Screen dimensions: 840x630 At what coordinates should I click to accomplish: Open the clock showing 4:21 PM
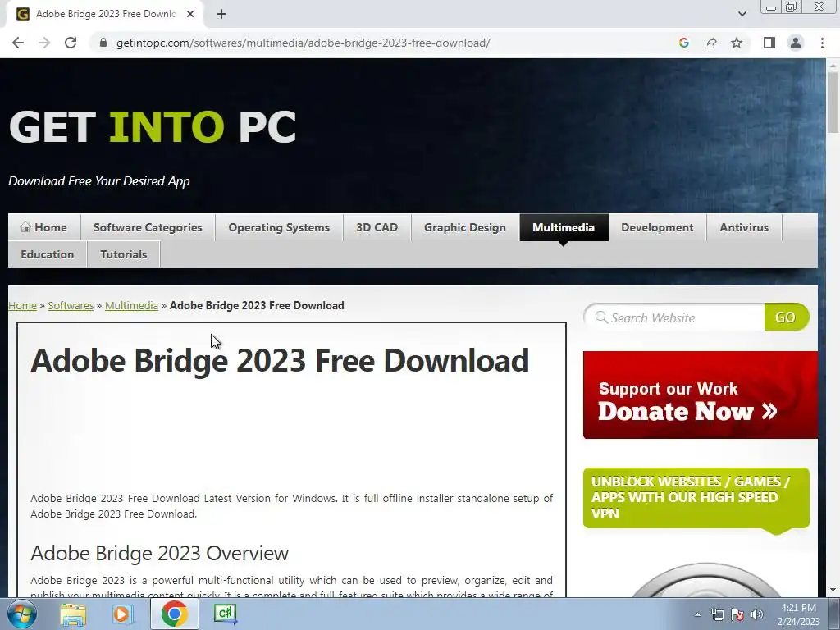pos(798,614)
